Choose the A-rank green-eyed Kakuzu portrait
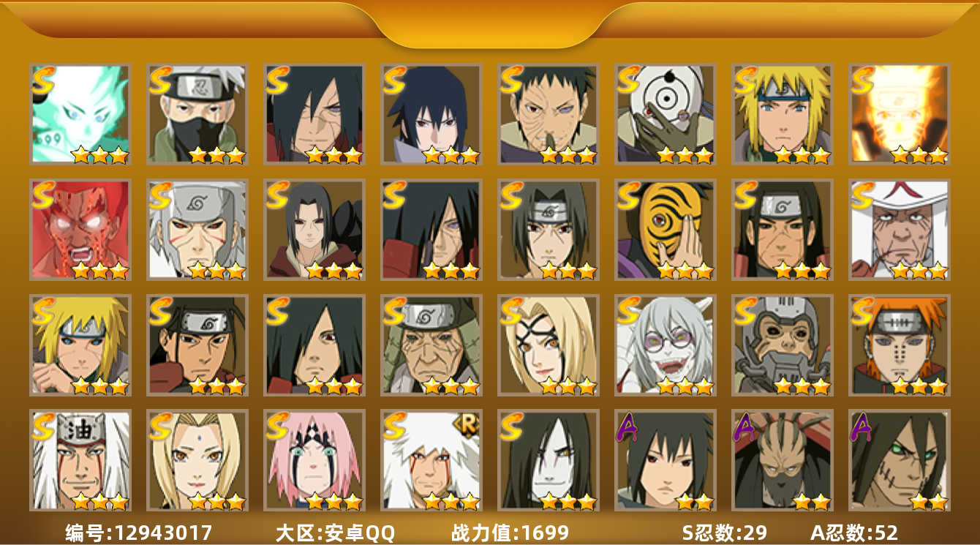980x545 pixels. tap(899, 460)
